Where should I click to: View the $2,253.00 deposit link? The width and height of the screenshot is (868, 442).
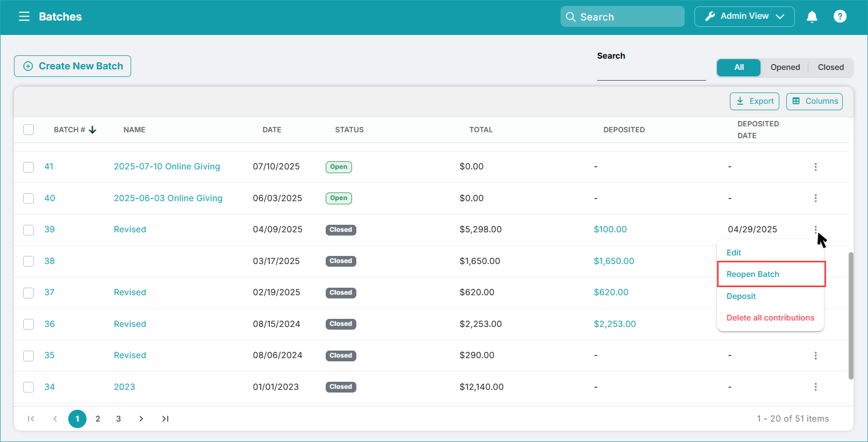coord(615,324)
